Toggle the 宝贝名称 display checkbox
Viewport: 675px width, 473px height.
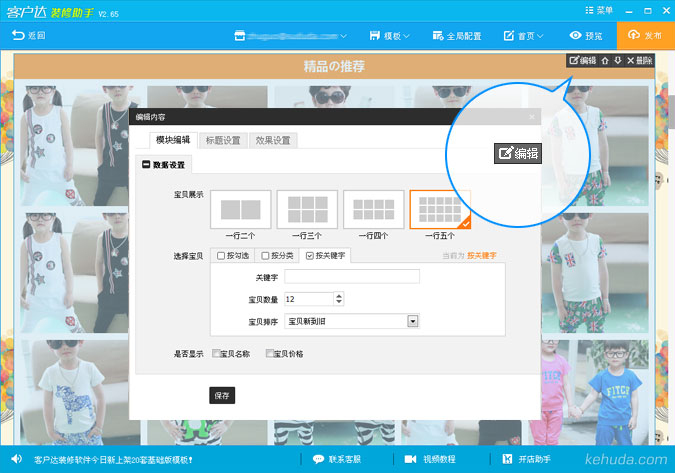(217, 353)
